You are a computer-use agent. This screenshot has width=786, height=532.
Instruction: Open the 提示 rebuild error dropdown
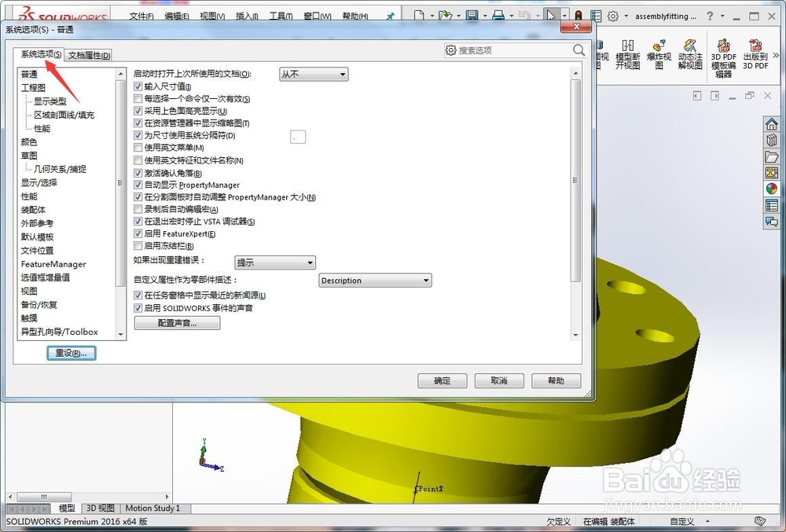click(274, 262)
